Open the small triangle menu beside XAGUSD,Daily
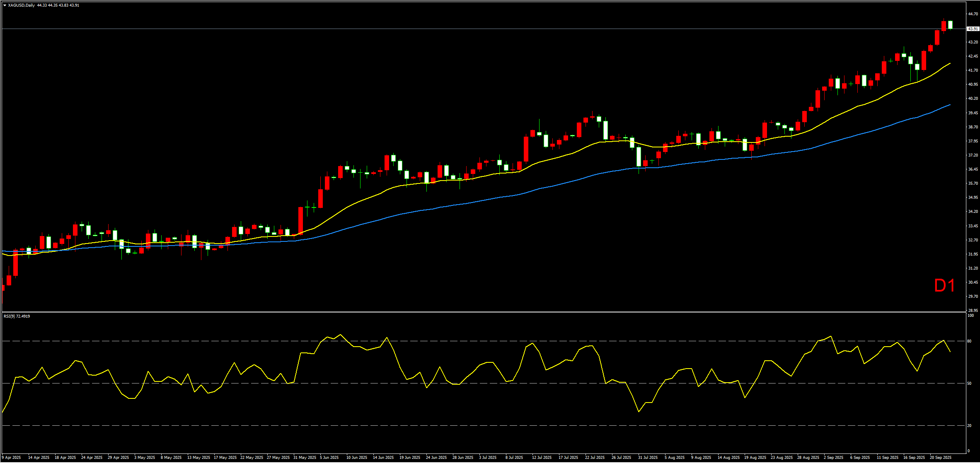Image resolution: width=980 pixels, height=463 pixels. [5, 5]
